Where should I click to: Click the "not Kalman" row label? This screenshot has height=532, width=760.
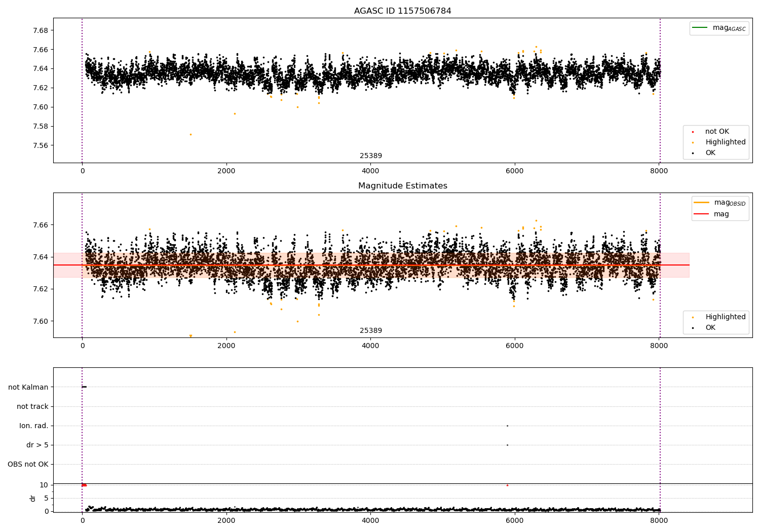28,388
